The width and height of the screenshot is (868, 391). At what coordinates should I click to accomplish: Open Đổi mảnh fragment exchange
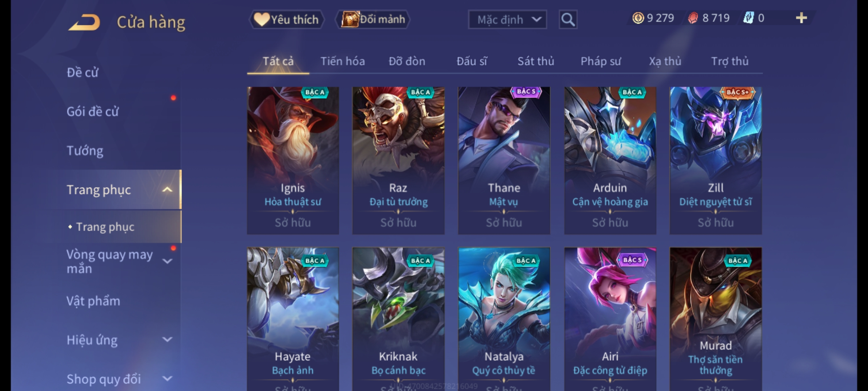(x=373, y=20)
